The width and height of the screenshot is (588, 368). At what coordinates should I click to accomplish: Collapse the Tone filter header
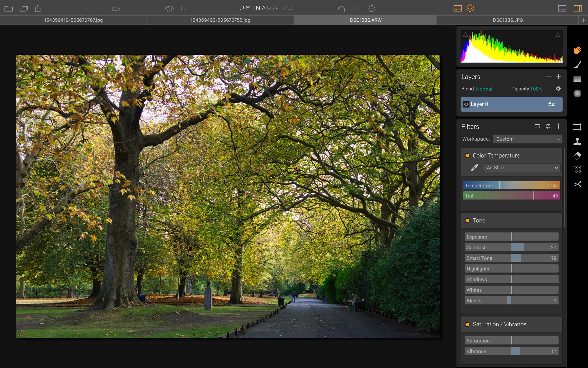tap(512, 221)
